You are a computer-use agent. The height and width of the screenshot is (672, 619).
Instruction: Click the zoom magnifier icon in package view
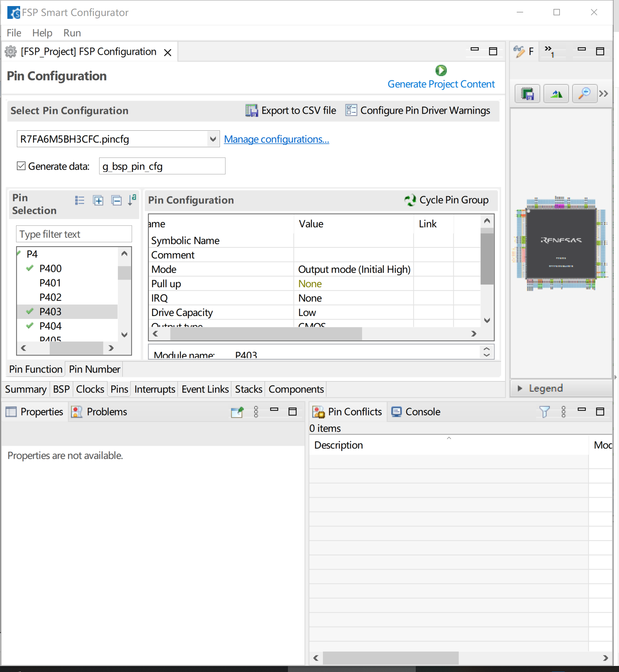point(584,94)
